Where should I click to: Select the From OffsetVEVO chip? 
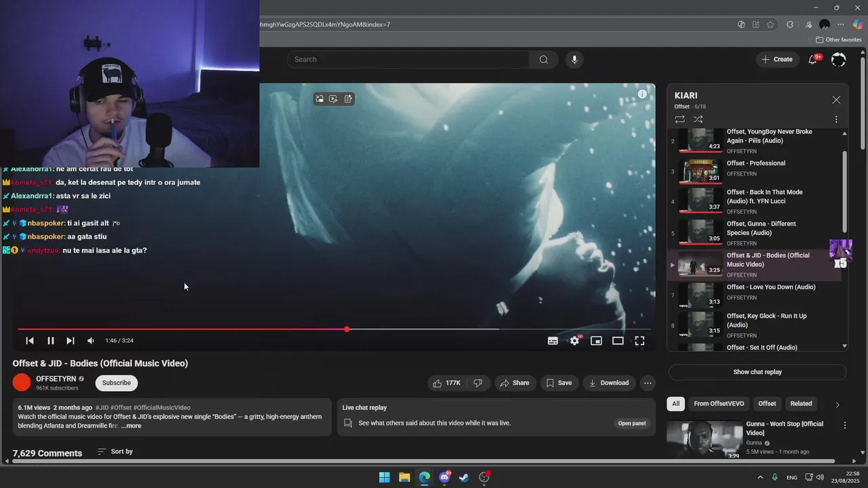[x=719, y=404]
